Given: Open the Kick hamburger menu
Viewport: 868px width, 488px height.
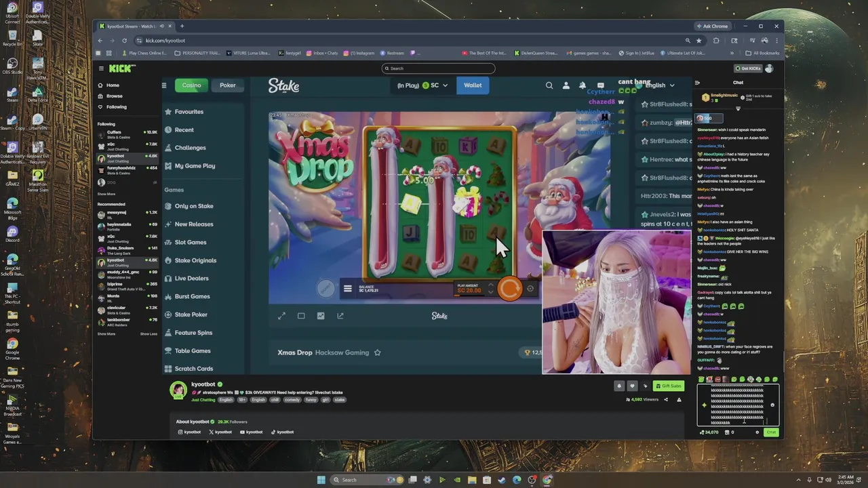Looking at the screenshot, I should coord(101,68).
